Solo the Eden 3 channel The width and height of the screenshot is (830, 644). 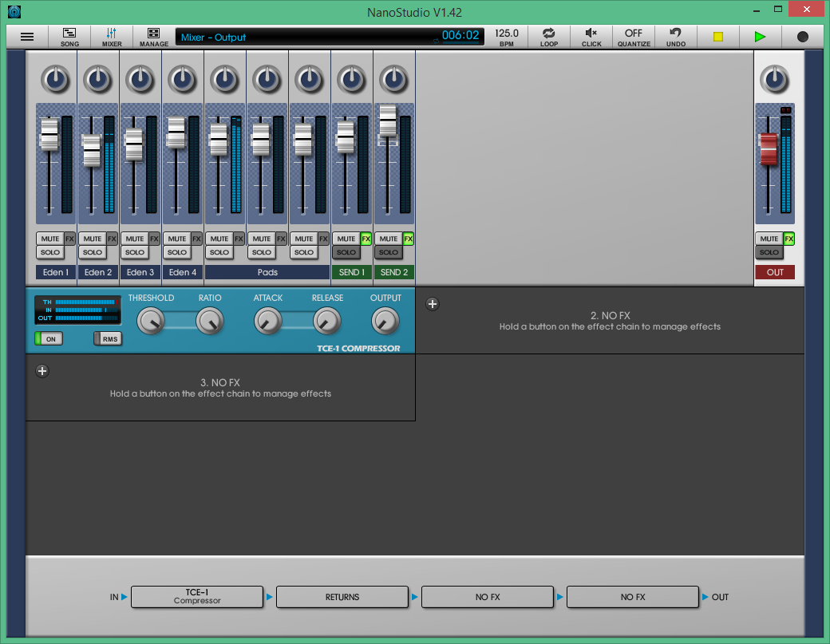(135, 252)
